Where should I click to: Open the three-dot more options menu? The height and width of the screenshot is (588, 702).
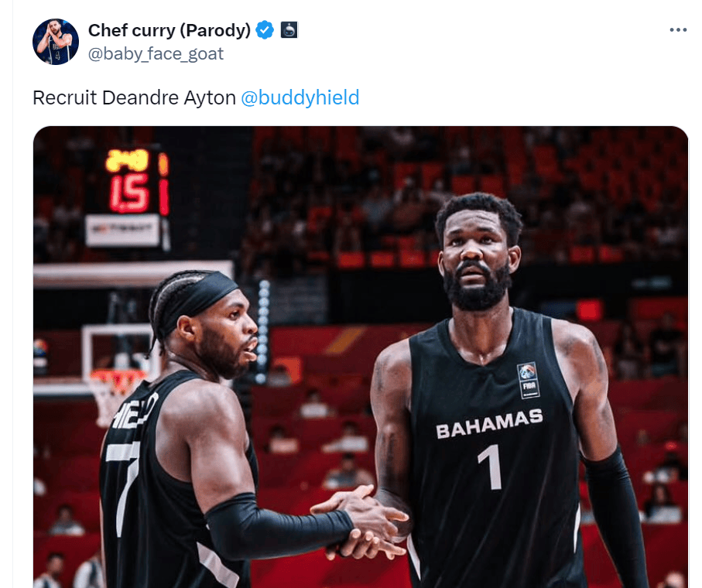[678, 30]
